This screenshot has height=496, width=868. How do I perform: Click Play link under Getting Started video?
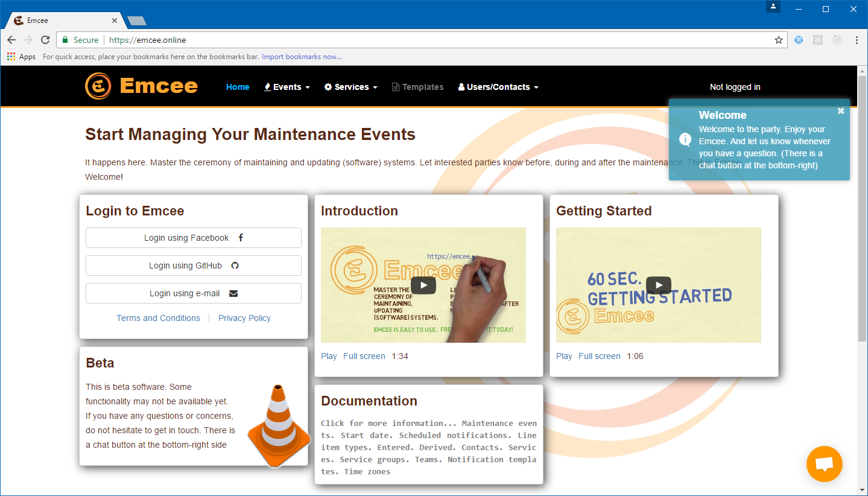(564, 356)
